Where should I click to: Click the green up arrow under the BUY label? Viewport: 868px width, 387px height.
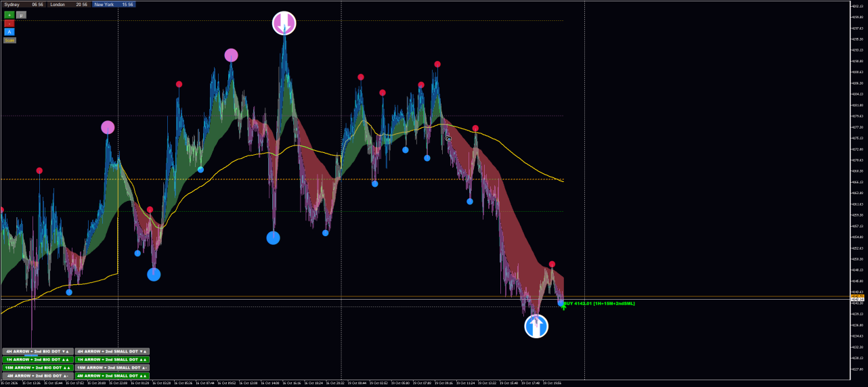pyautogui.click(x=563, y=307)
